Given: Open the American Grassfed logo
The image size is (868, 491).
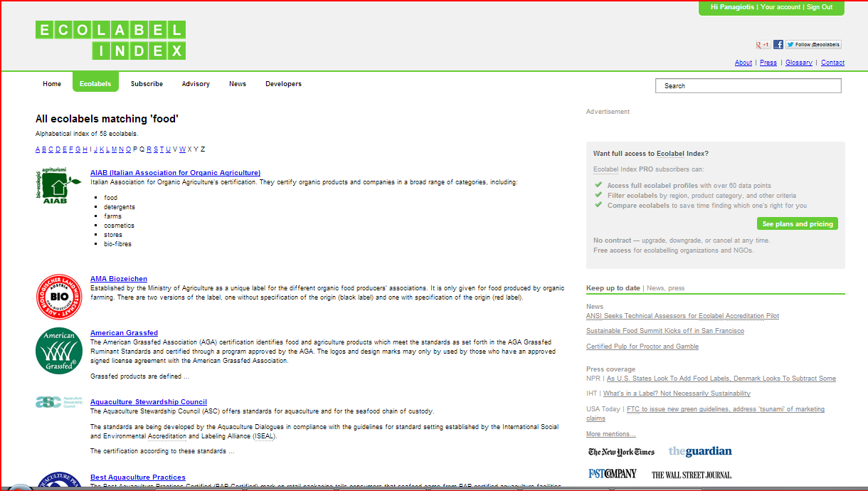Looking at the screenshot, I should 59,349.
